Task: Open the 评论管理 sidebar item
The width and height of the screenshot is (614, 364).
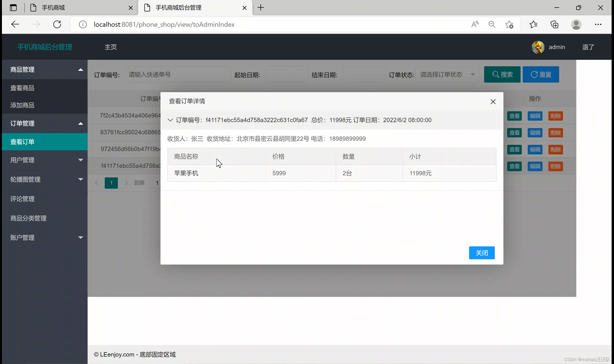Action: coord(22,199)
